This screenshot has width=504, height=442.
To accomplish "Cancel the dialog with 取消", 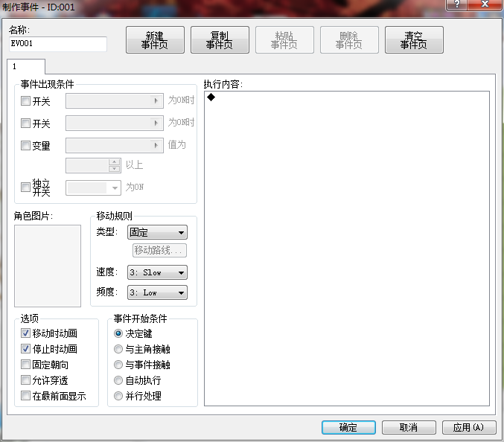I will (409, 427).
